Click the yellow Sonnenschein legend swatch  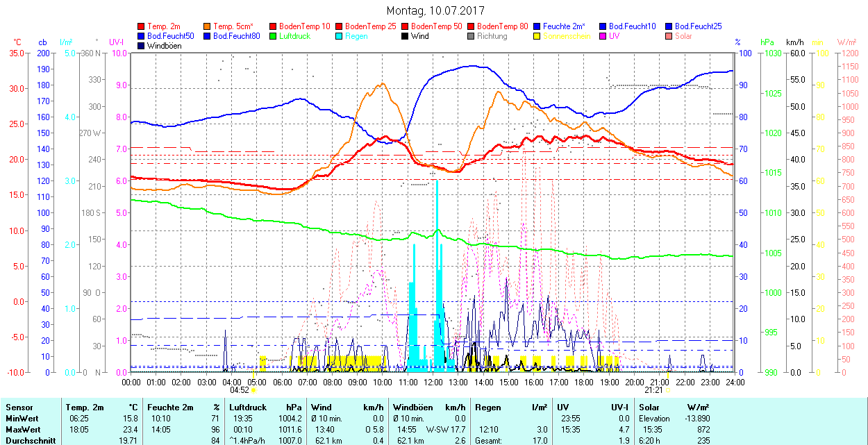(536, 36)
